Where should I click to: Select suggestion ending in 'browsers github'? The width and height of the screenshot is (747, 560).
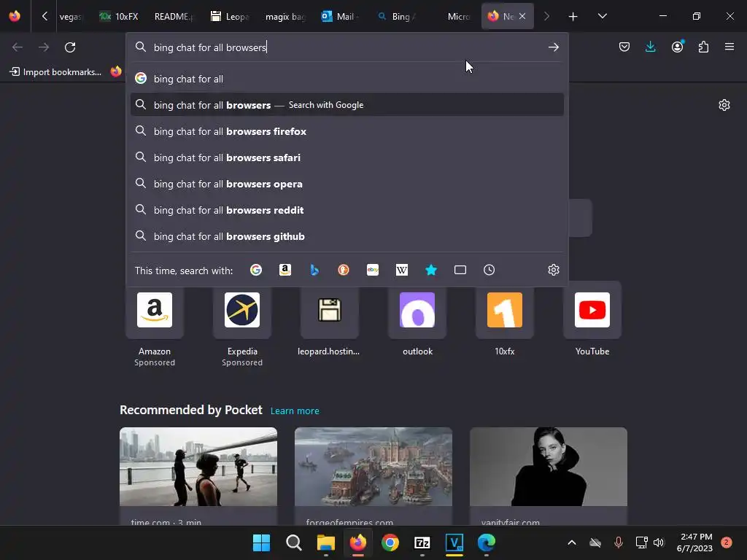(347, 236)
